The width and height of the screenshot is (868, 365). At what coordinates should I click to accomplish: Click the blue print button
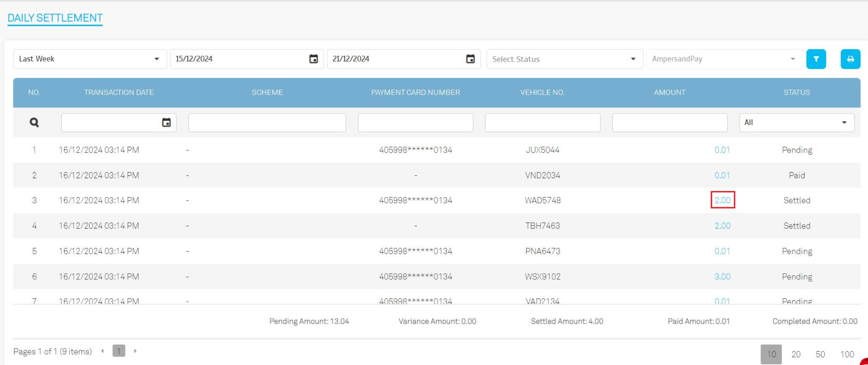tap(850, 59)
